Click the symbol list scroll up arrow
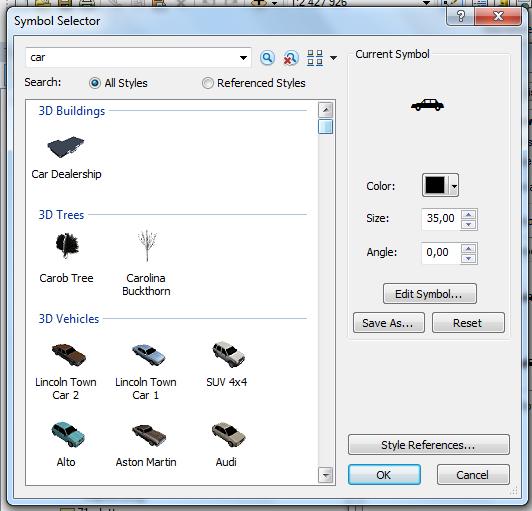The height and width of the screenshot is (511, 532). click(326, 110)
